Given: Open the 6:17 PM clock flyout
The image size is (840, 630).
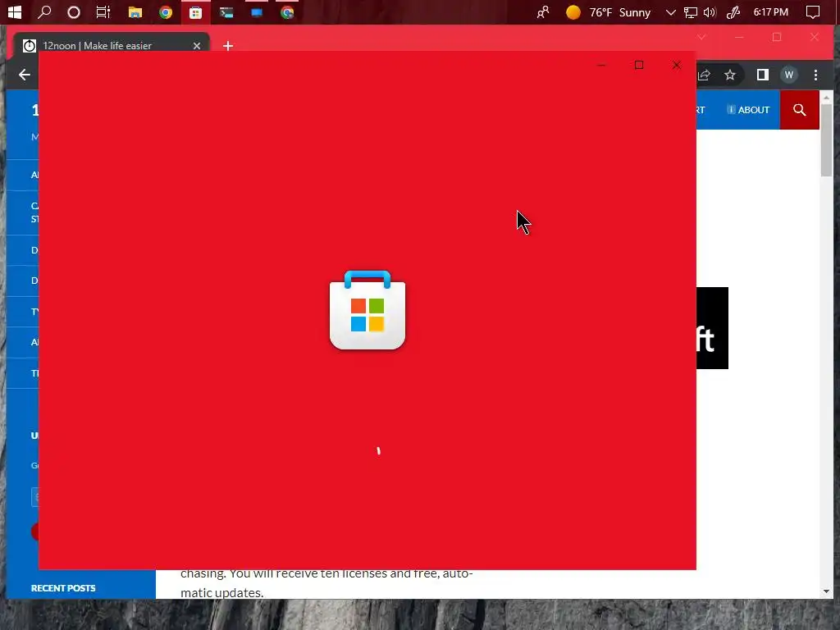Looking at the screenshot, I should [x=771, y=11].
